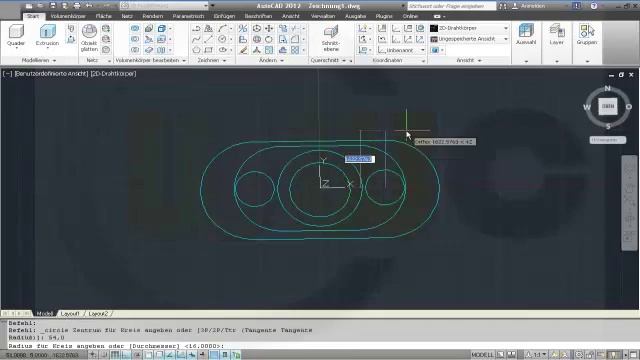The height and width of the screenshot is (360, 640).
Task: Expand the Ändern panel
Action: 271,60
